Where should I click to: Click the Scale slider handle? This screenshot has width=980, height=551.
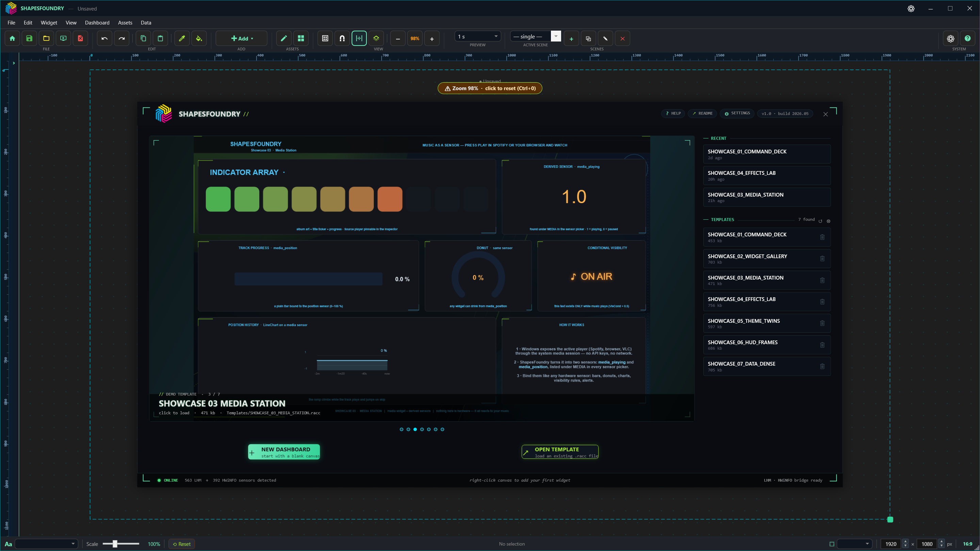pos(115,544)
